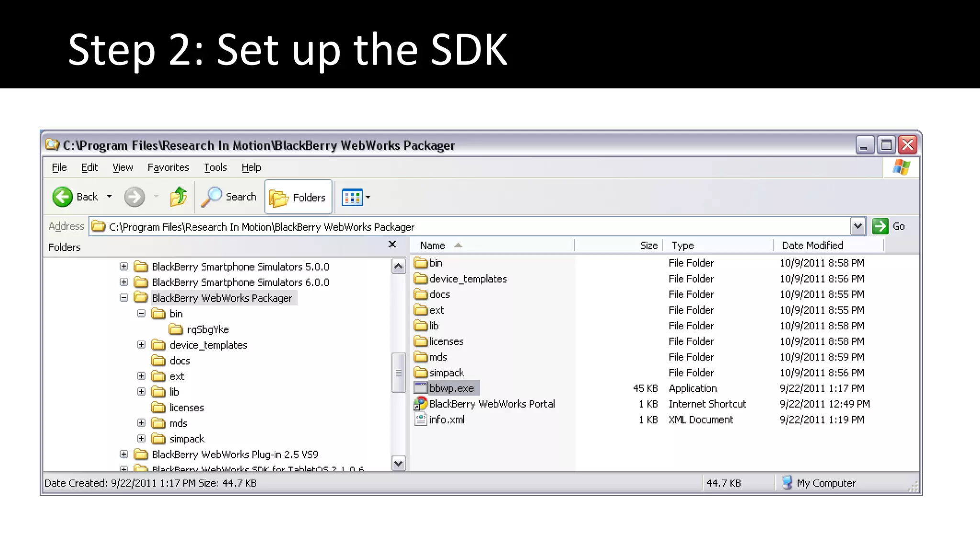Screen dimensions: 980x551
Task: Open the Tools menu
Action: [x=215, y=167]
